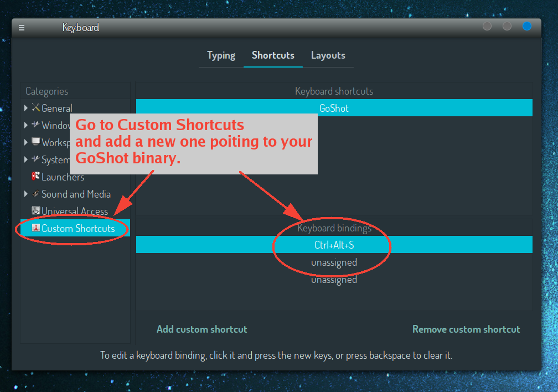Select the Shortcuts tab
Image resolution: width=558 pixels, height=392 pixels.
tap(273, 55)
